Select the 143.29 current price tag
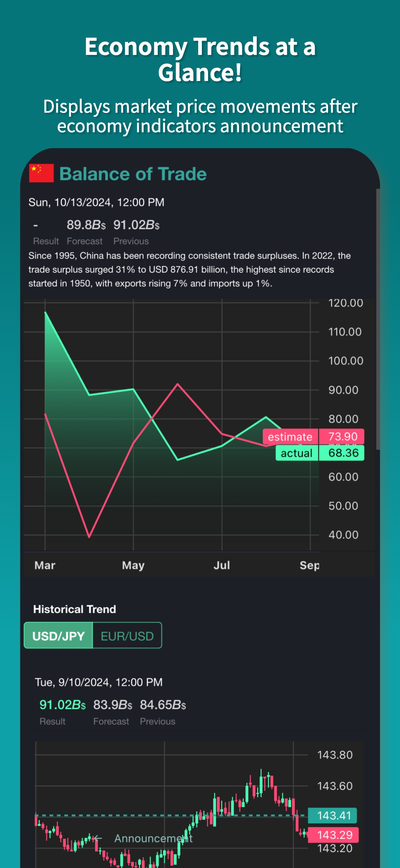The width and height of the screenshot is (400, 868). pos(334,835)
